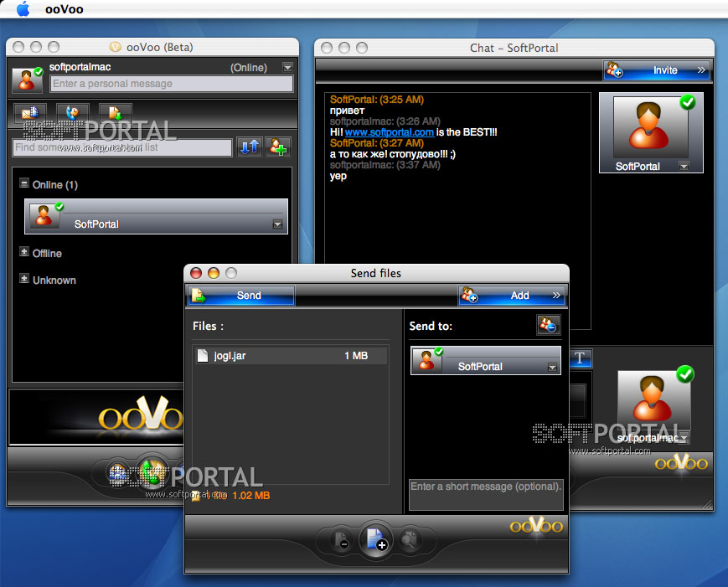
Task: Click the short message optional text box
Action: point(486,495)
